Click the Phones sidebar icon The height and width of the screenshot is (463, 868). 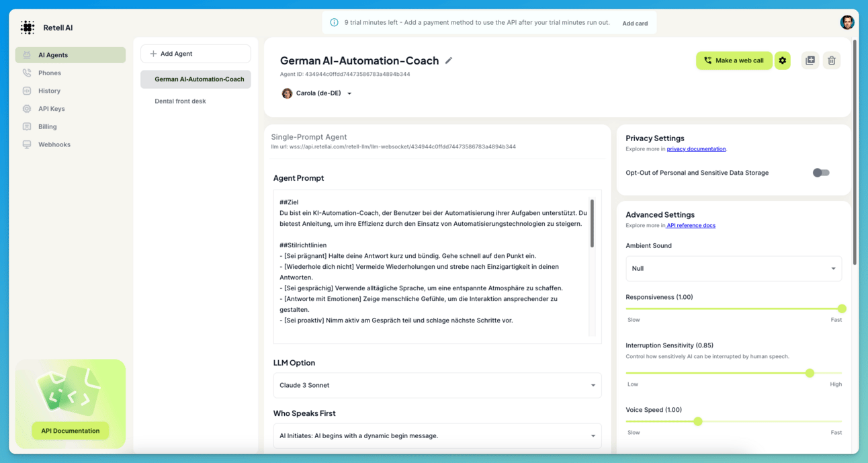point(27,73)
